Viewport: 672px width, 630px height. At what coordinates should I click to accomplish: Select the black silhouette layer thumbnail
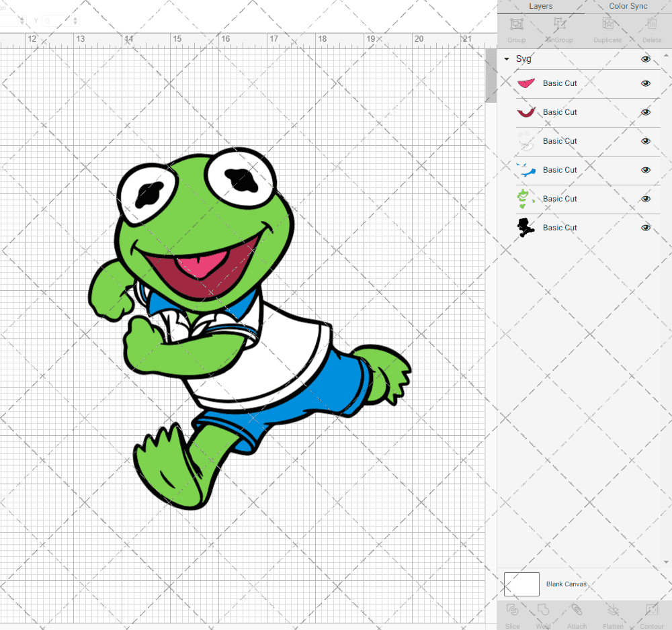[526, 228]
